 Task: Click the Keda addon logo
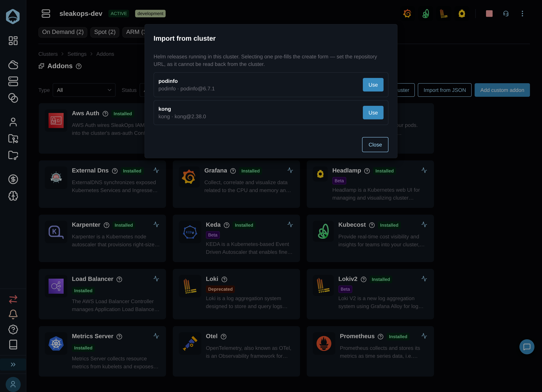(190, 232)
